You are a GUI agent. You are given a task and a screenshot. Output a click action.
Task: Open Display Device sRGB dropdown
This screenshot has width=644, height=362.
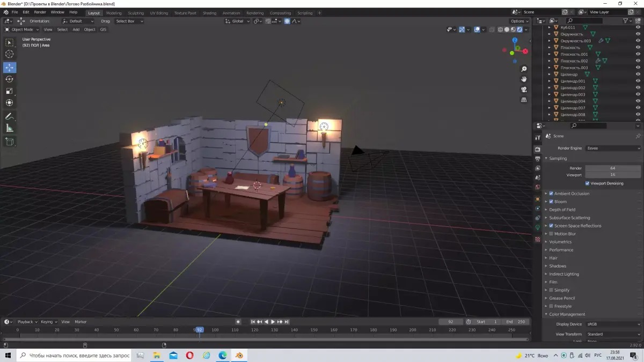tap(613, 324)
